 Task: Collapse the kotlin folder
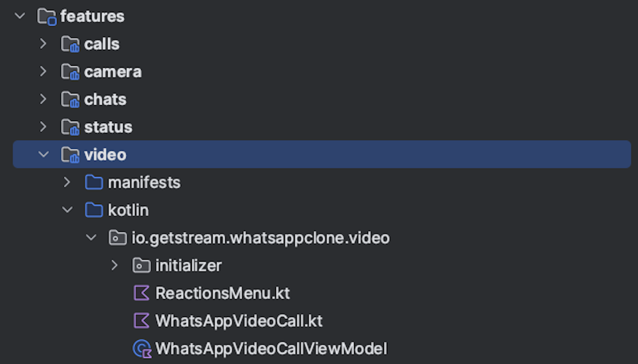[x=67, y=210]
